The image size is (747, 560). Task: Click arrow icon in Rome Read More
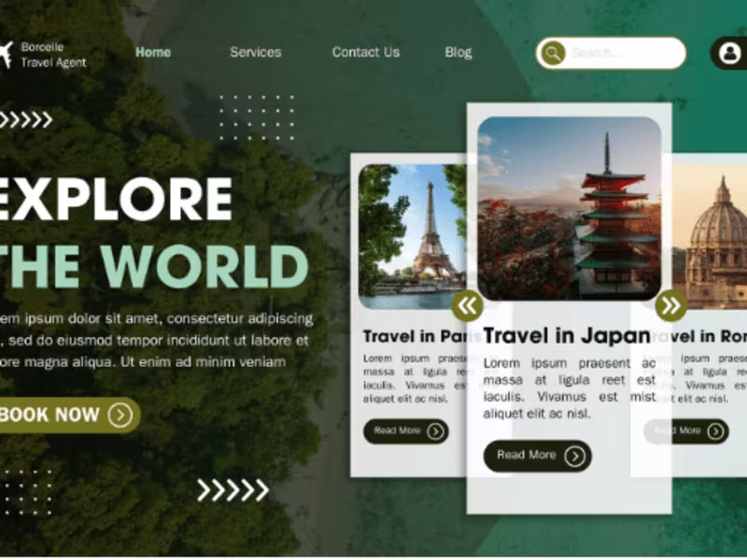715,431
